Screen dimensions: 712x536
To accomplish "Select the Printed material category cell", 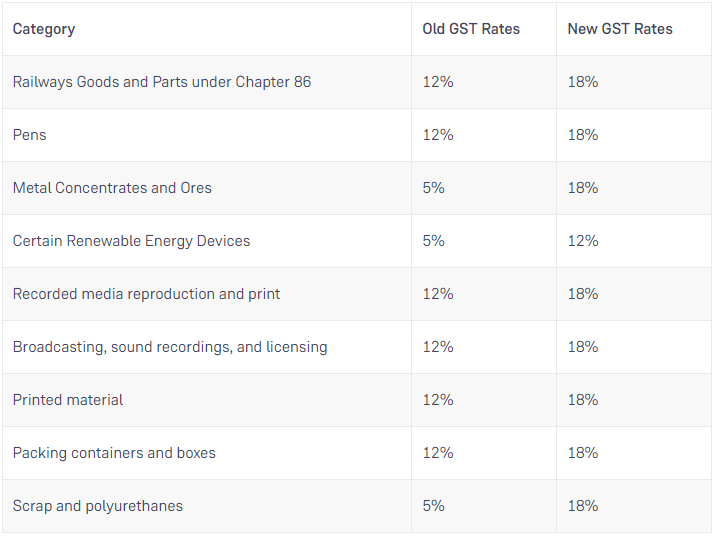I will [x=68, y=400].
